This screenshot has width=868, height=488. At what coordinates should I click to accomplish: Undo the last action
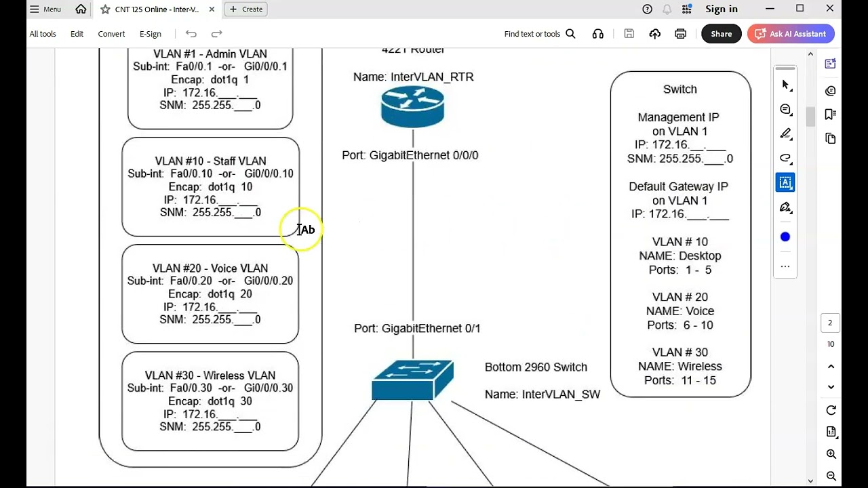click(x=191, y=34)
